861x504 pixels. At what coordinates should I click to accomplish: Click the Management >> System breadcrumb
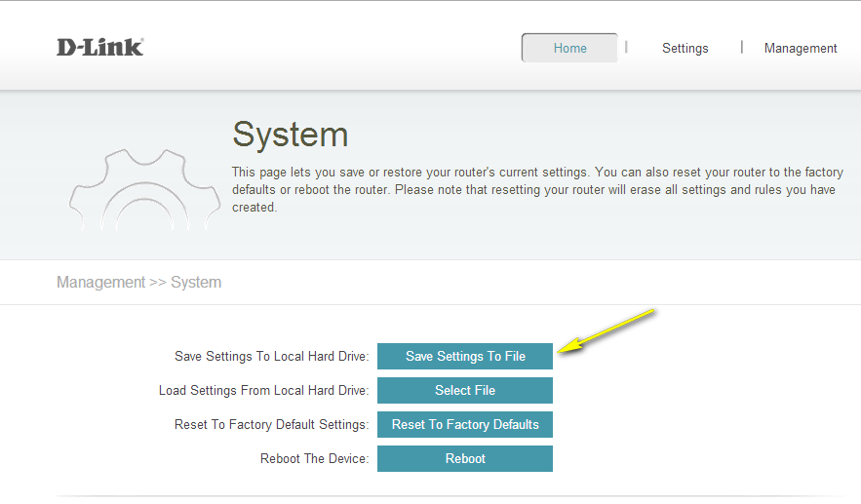138,283
